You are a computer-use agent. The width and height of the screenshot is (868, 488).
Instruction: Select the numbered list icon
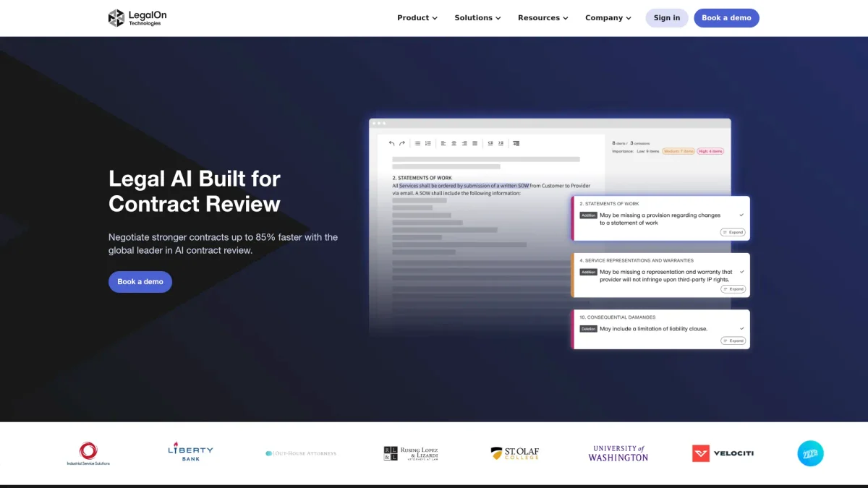pos(427,143)
